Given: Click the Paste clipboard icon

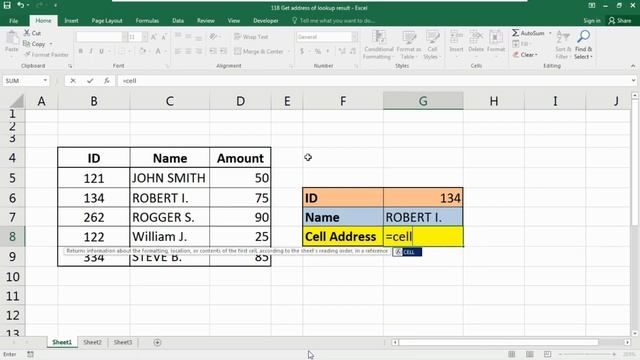Looking at the screenshot, I should 12,39.
